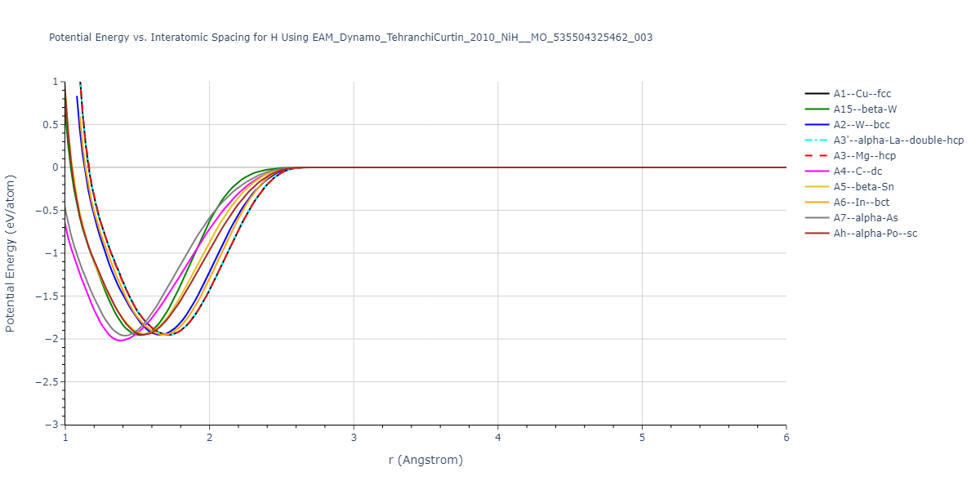Click the red dashed A3--Mg--hcp line swatch
980x490 pixels.
tap(817, 156)
